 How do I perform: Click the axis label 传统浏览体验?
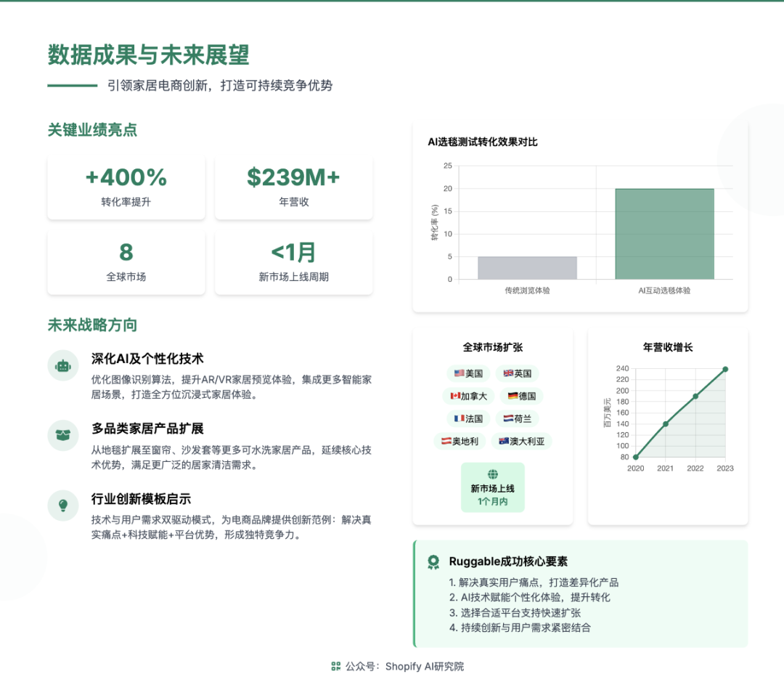[x=527, y=291]
